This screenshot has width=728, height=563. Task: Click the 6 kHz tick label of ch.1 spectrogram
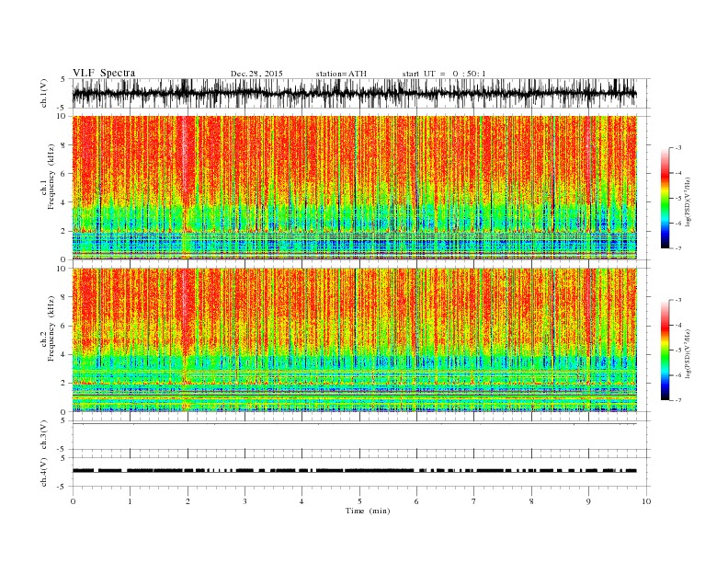(x=64, y=174)
